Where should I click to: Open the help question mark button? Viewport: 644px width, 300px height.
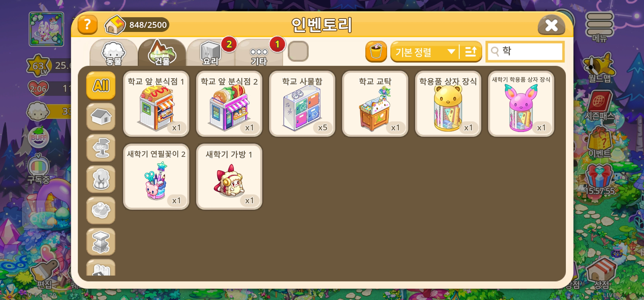(87, 25)
